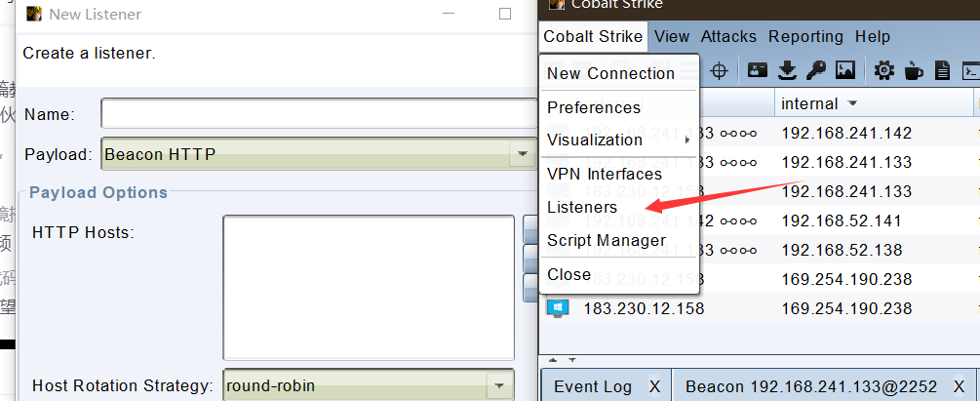Click the listener Name input field
This screenshot has width=980, height=401.
(319, 114)
